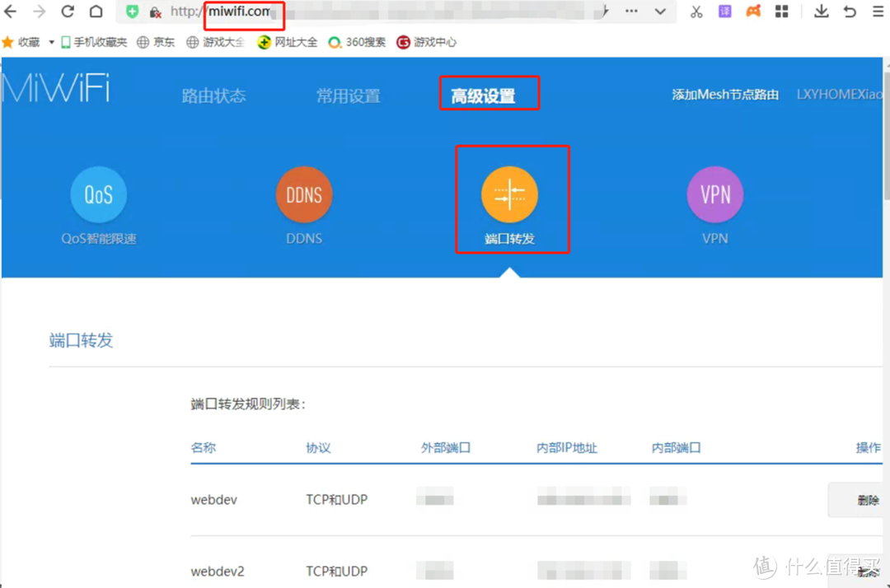Click the 端口转发规则列表 label
890x588 pixels.
click(x=248, y=404)
